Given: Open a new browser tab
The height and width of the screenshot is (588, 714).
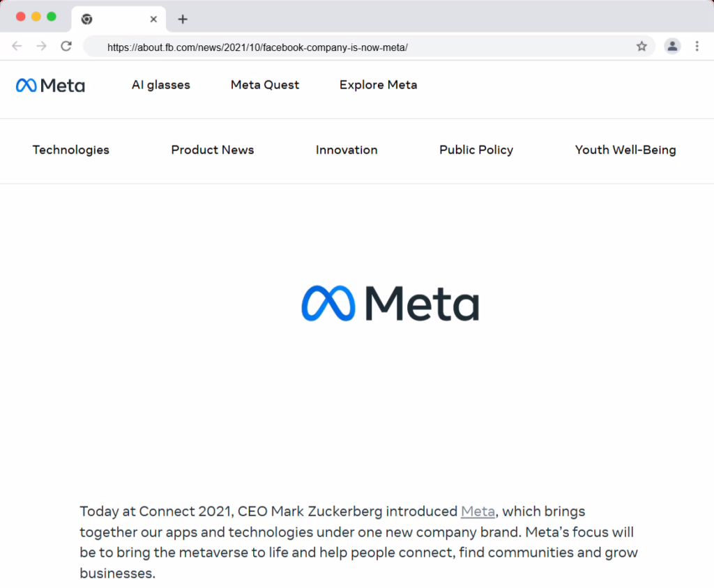Looking at the screenshot, I should [183, 19].
